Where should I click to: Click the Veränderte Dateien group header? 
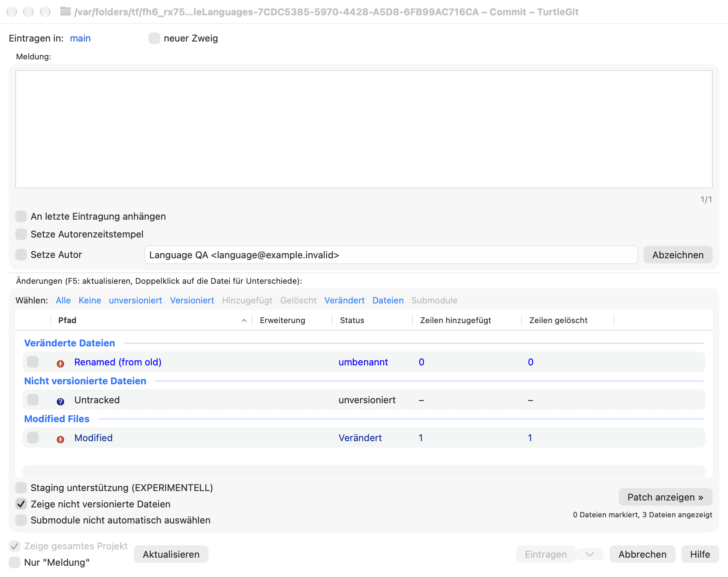click(x=70, y=343)
